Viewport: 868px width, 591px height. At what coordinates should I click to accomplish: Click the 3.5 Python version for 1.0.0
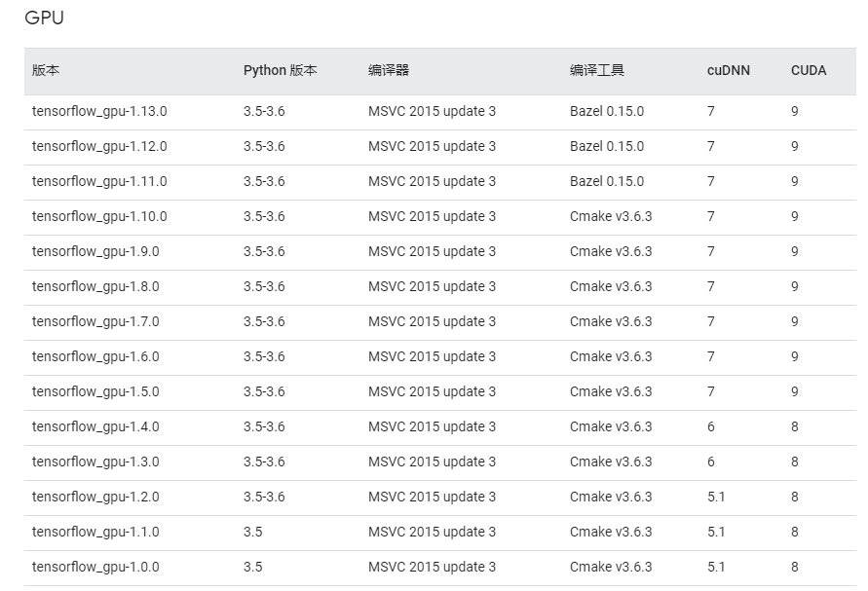click(x=251, y=567)
